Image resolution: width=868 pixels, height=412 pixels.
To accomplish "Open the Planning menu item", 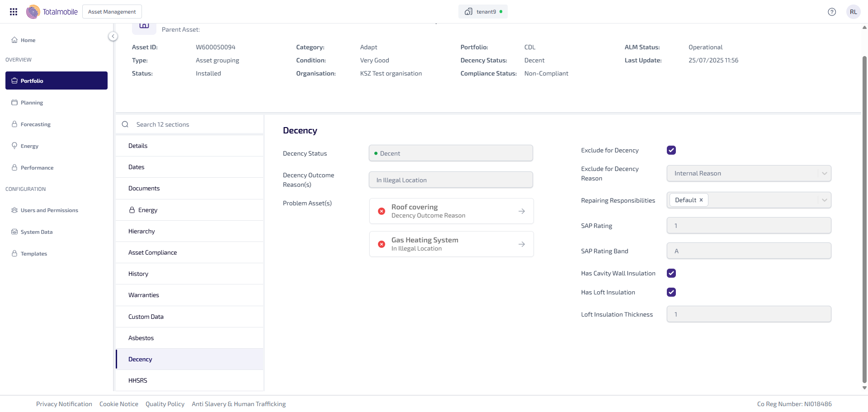I will pos(32,103).
